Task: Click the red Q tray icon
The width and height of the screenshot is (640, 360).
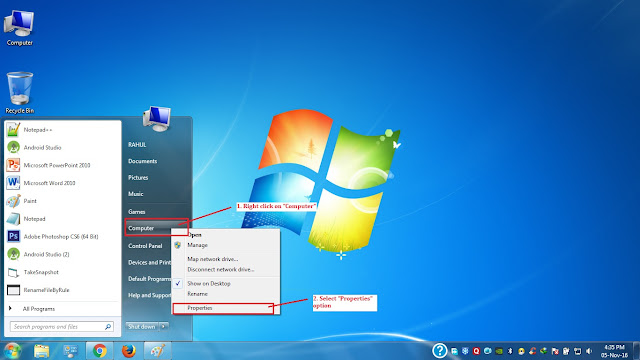Action: 476,351
